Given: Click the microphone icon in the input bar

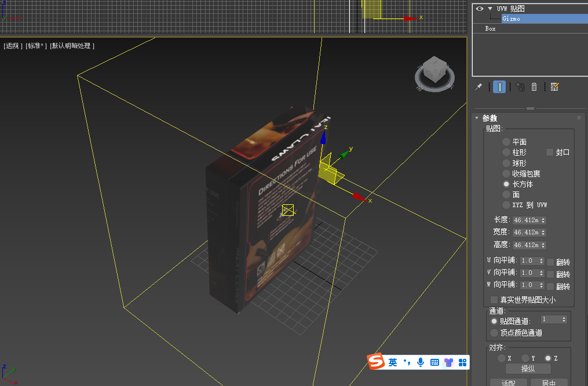Looking at the screenshot, I should coord(421,362).
